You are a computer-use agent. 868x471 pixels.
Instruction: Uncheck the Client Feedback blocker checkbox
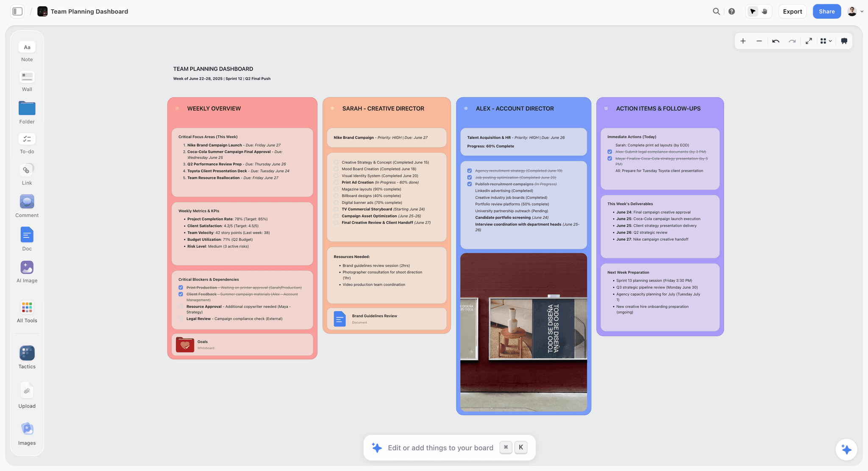(x=181, y=294)
